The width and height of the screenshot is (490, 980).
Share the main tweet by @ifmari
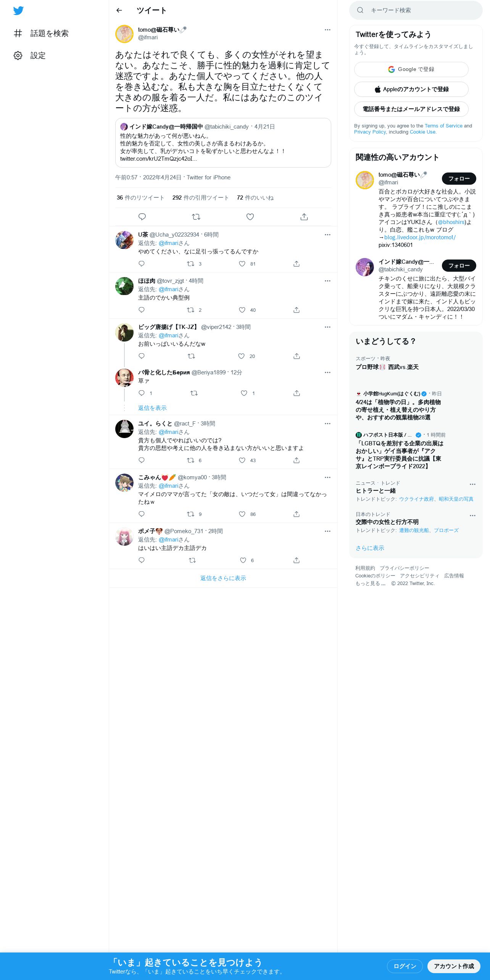tap(304, 217)
